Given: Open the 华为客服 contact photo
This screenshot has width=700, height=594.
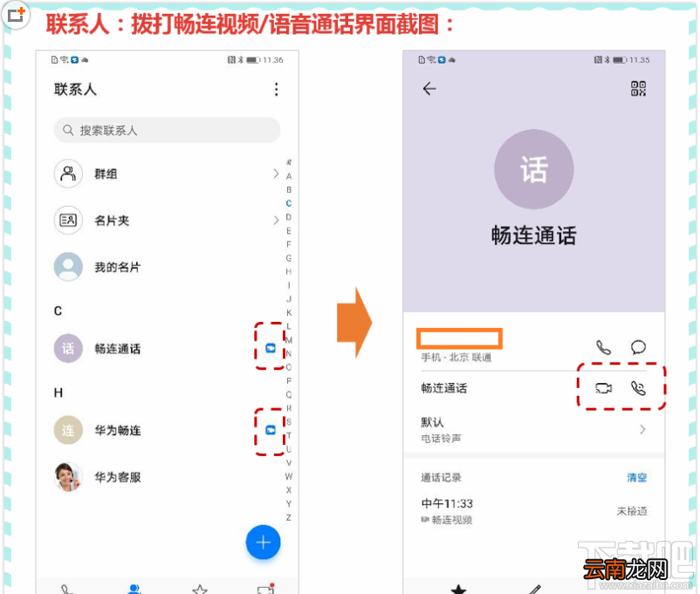Looking at the screenshot, I should (x=68, y=476).
